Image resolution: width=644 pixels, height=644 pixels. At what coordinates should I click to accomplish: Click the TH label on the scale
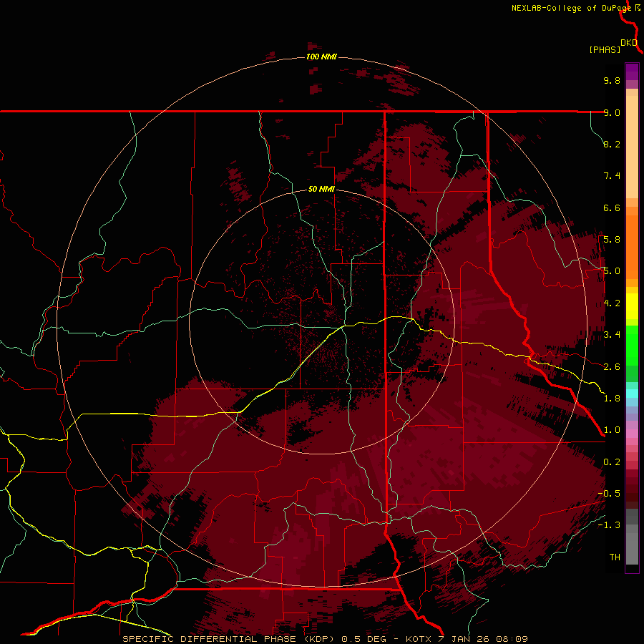pyautogui.click(x=615, y=557)
